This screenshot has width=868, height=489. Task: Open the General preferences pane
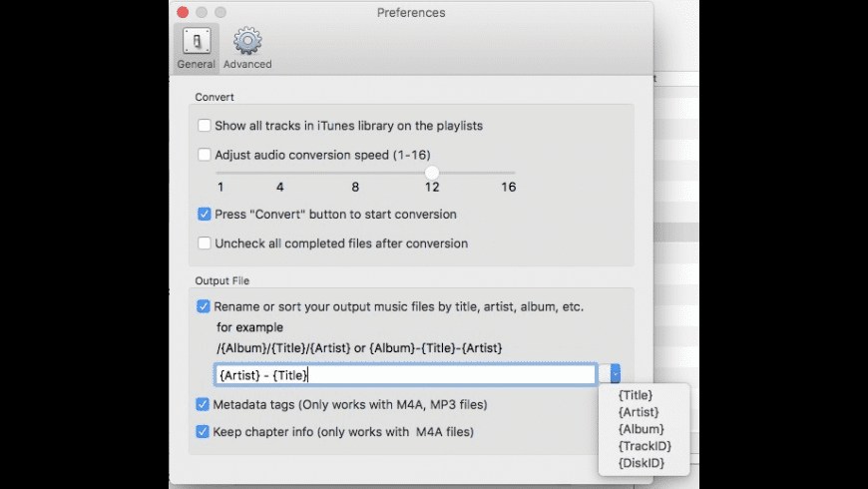click(x=197, y=47)
